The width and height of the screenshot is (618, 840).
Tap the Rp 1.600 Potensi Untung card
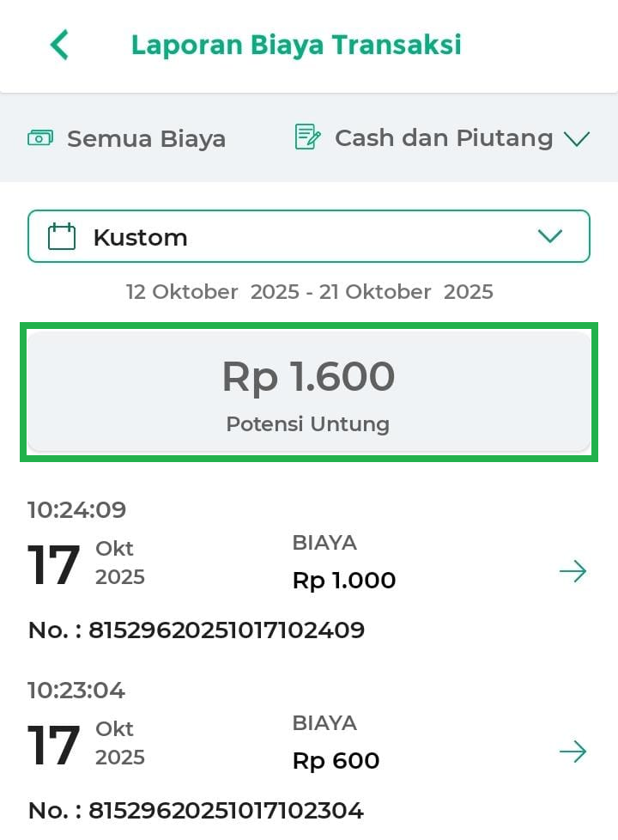[x=309, y=393]
